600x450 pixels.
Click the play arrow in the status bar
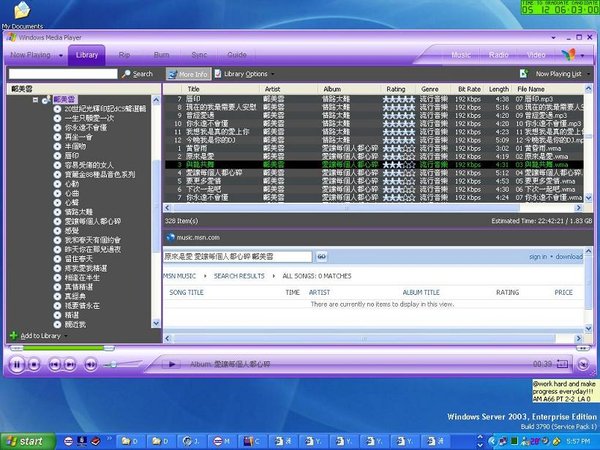point(172,364)
